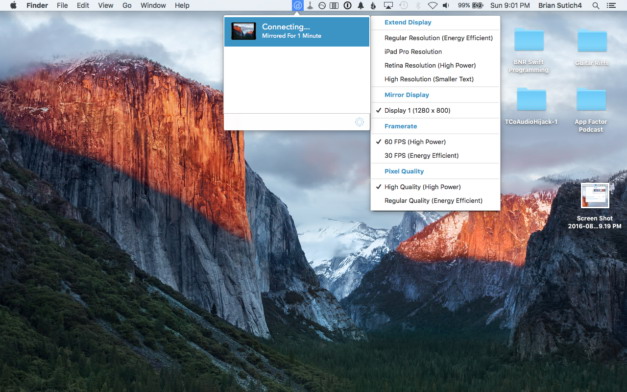Image resolution: width=627 pixels, height=392 pixels.
Task: Click the flame menu bar icon
Action: tap(373, 6)
